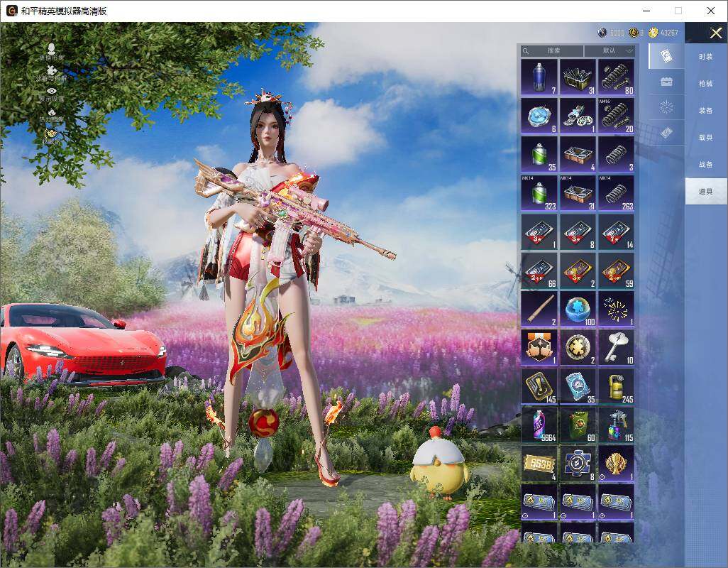
Task: Click the 热力 flame icon on left sidebar
Action: point(51,111)
